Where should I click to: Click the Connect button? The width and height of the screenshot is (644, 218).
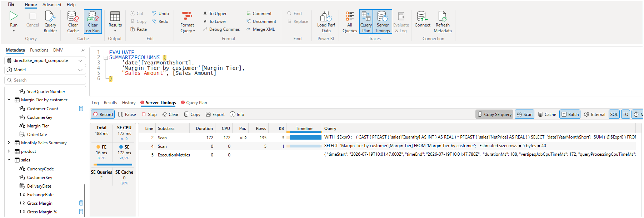(423, 19)
